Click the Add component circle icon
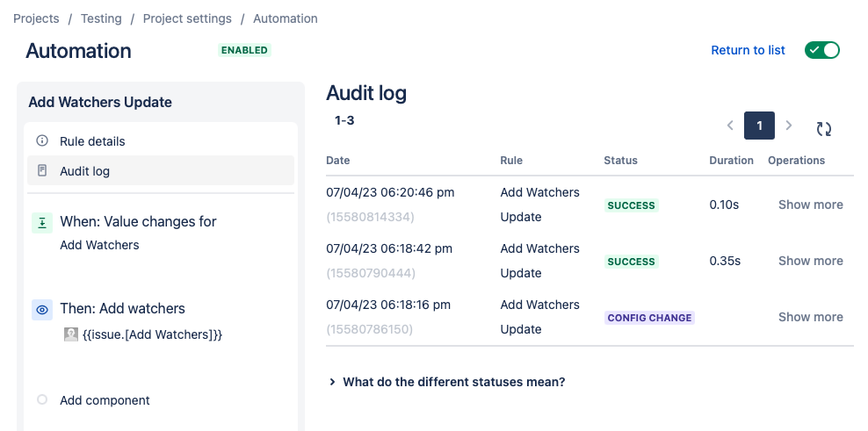This screenshot has height=431, width=868. tap(42, 400)
